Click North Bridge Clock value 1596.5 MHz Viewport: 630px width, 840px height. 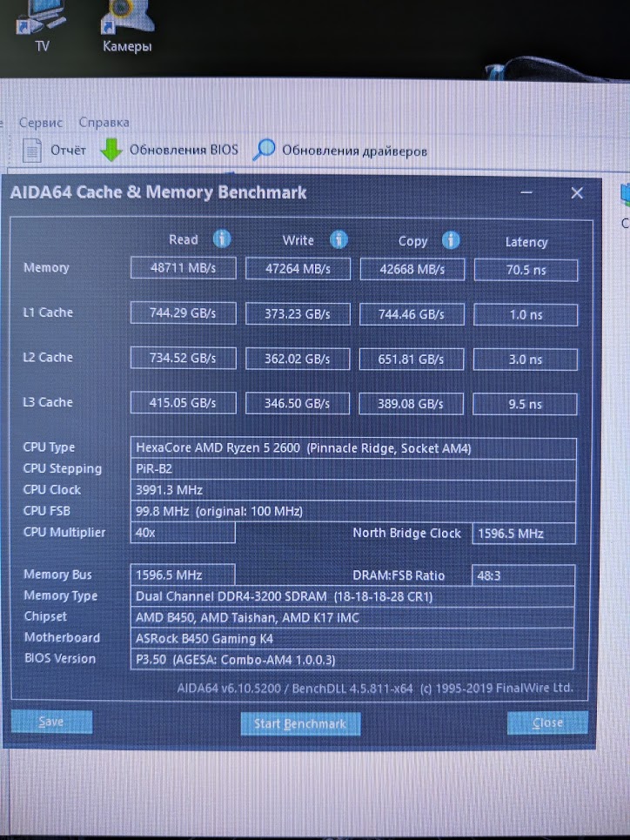tap(524, 534)
